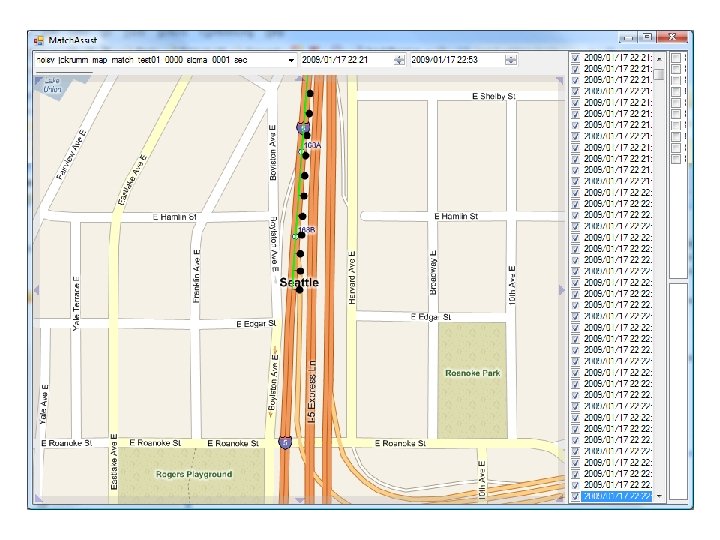Pan the map toward the bottom-left corner arrow
The width and height of the screenshot is (720, 540).
coord(39,498)
